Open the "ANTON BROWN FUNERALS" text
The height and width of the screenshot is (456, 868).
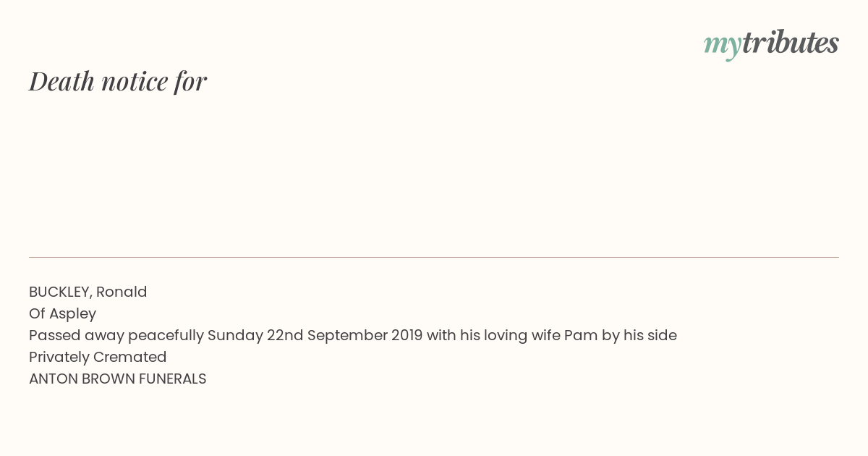coord(118,379)
